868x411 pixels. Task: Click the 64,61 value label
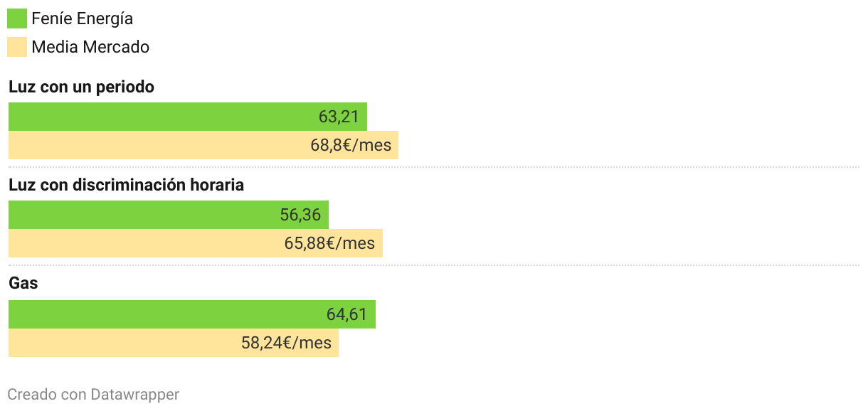point(346,314)
